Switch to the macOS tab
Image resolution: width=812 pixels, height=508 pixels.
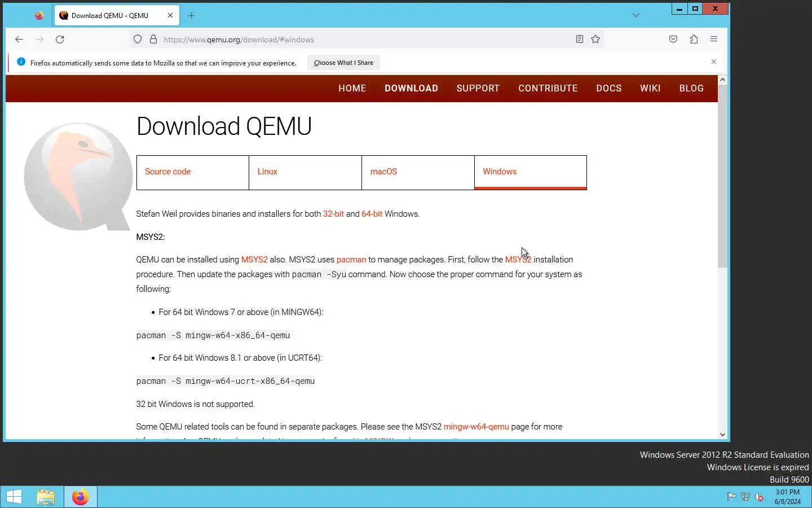pyautogui.click(x=418, y=172)
